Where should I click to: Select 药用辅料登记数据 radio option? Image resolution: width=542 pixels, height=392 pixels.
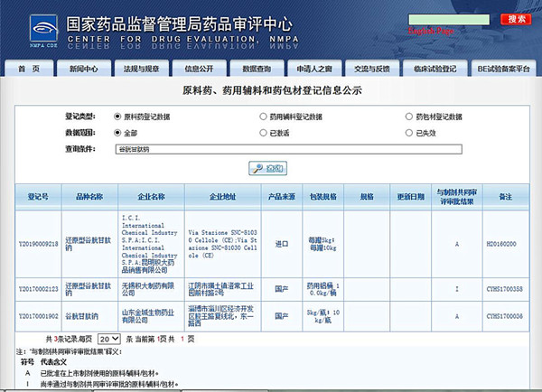pos(263,117)
